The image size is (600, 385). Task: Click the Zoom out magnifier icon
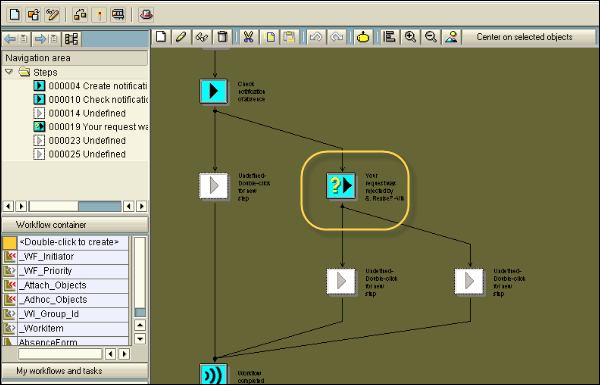tap(431, 37)
